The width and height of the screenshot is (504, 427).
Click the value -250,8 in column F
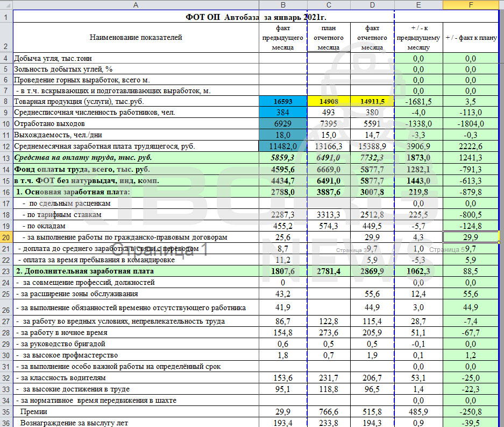(471, 411)
